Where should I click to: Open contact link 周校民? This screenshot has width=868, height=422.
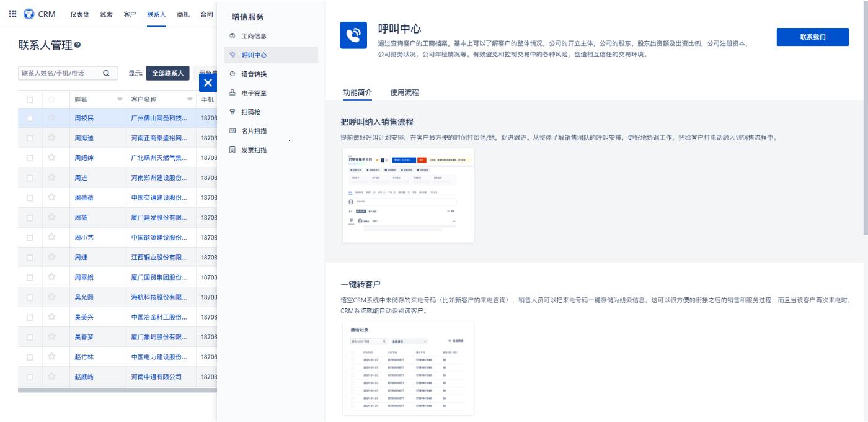(84, 118)
